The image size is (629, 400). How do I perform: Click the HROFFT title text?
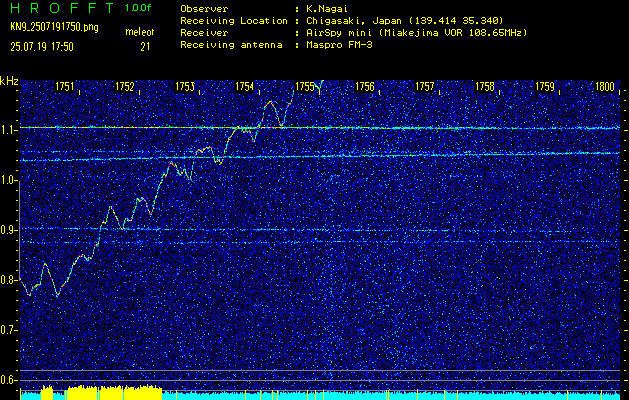pyautogui.click(x=62, y=8)
